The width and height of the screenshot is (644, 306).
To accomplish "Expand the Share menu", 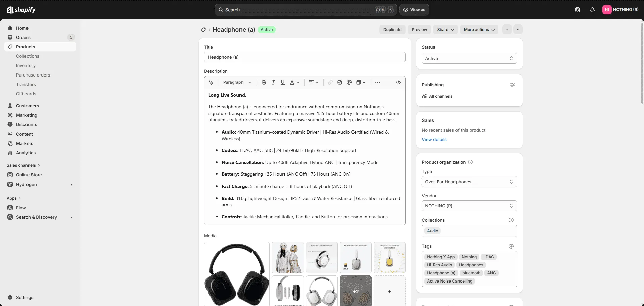I will pyautogui.click(x=445, y=30).
